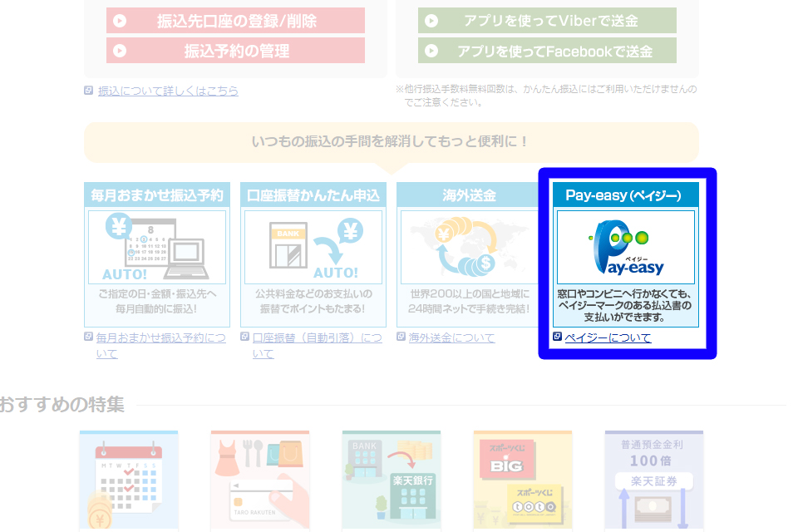This screenshot has width=798, height=532.
Task: Click the 振込先口座の登録/削除 button
Action: [x=235, y=21]
